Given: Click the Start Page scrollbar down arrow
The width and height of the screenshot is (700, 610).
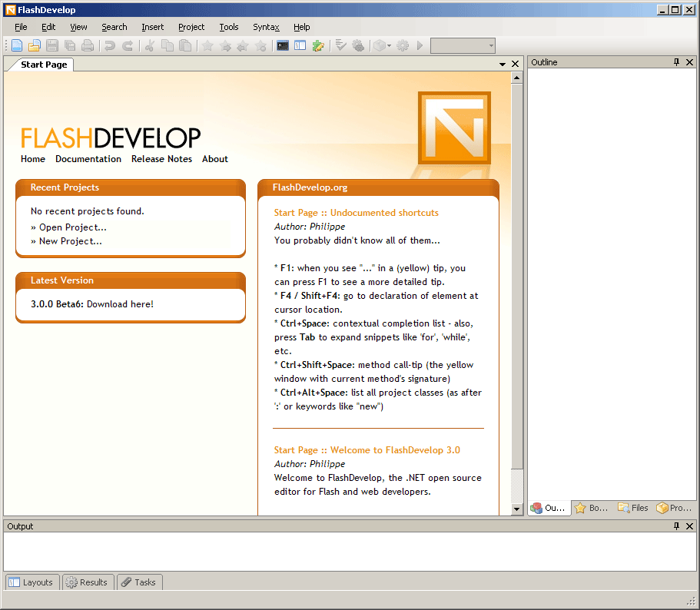Looking at the screenshot, I should pos(516,509).
